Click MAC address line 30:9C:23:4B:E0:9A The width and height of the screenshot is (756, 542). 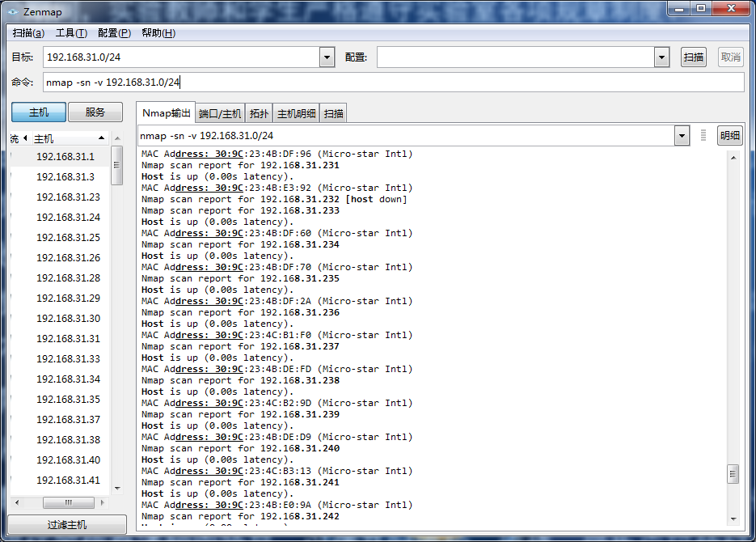(277, 505)
